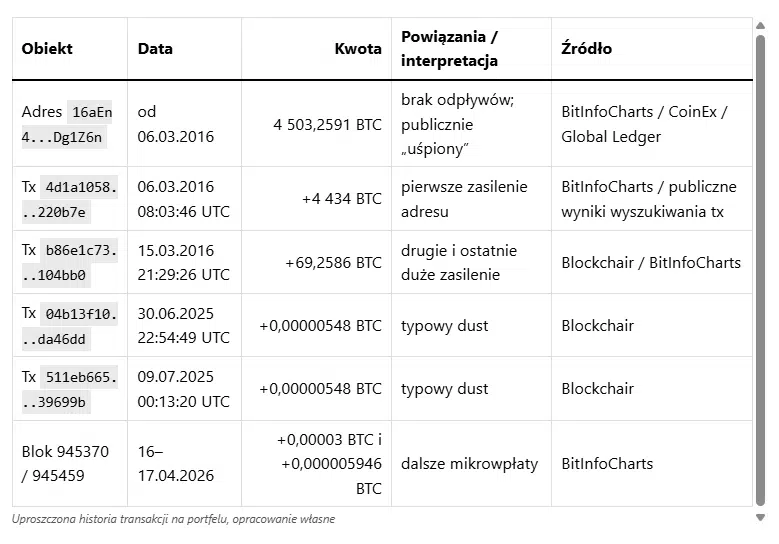779x544 pixels.
Task: Click the 4 503,2591 BTC amount
Action: [x=327, y=124]
